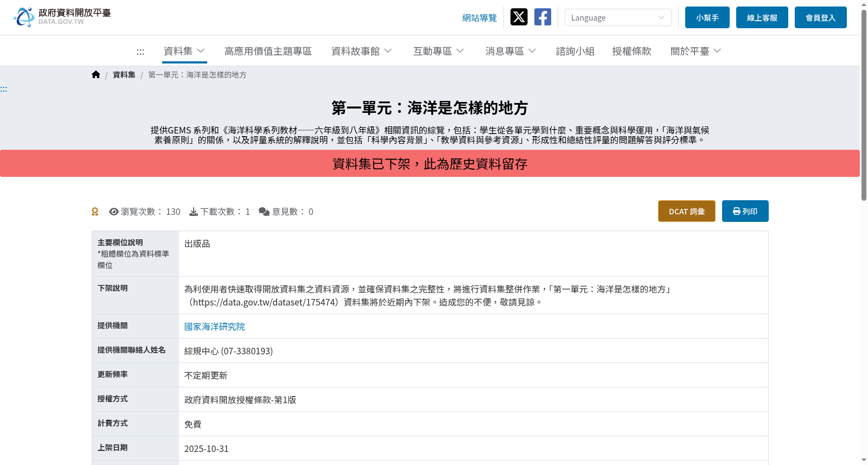Expand the 消息專區 menu

pyautogui.click(x=510, y=51)
